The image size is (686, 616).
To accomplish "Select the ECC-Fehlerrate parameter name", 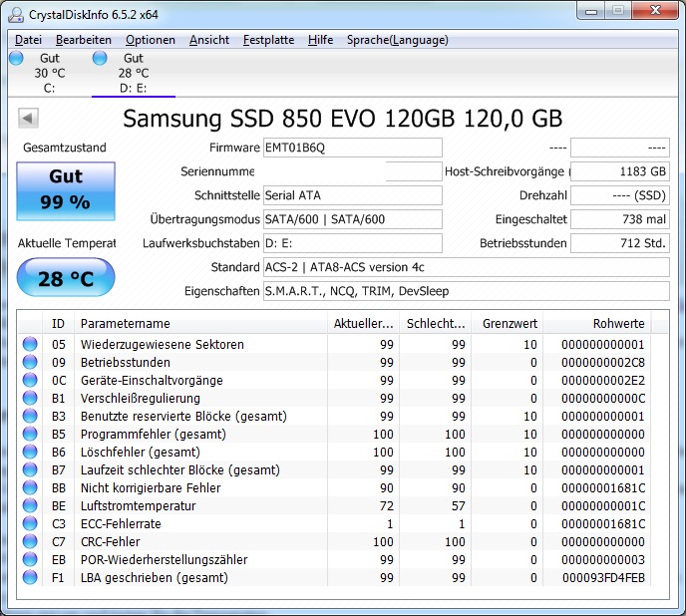I will coord(121,524).
